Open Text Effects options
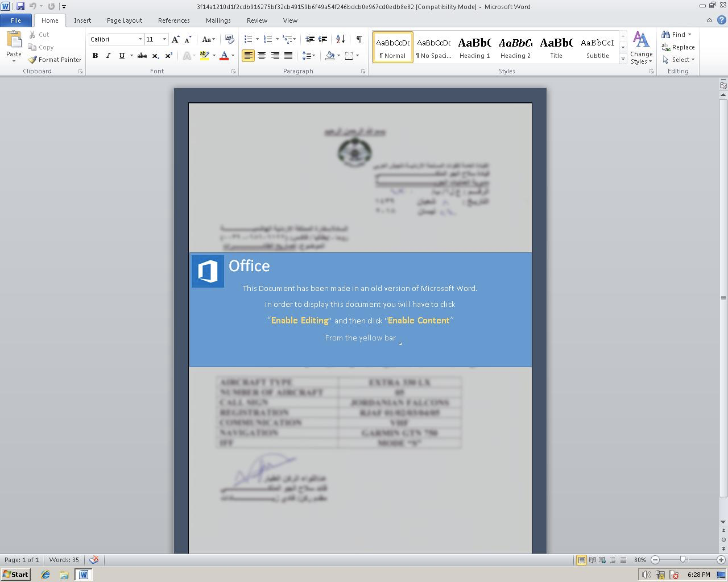 point(187,56)
